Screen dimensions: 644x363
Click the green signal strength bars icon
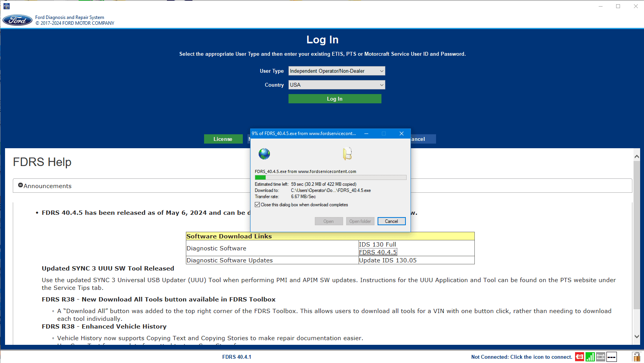pyautogui.click(x=590, y=357)
